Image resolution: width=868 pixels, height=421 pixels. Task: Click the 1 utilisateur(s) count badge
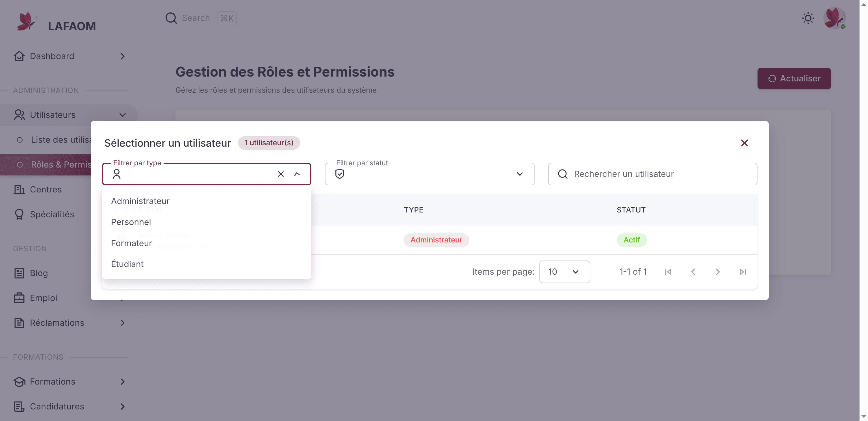point(269,143)
